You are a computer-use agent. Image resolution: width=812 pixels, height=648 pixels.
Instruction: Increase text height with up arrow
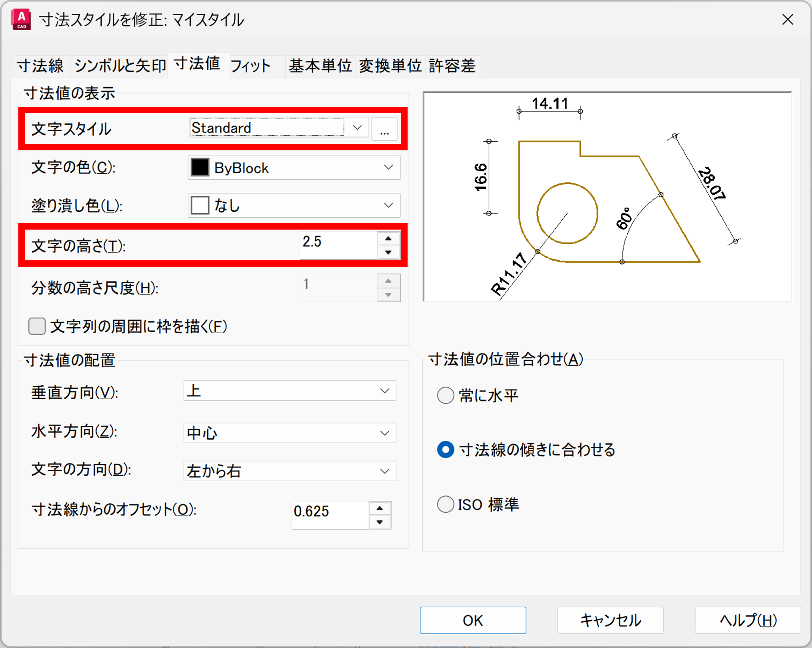point(388,238)
